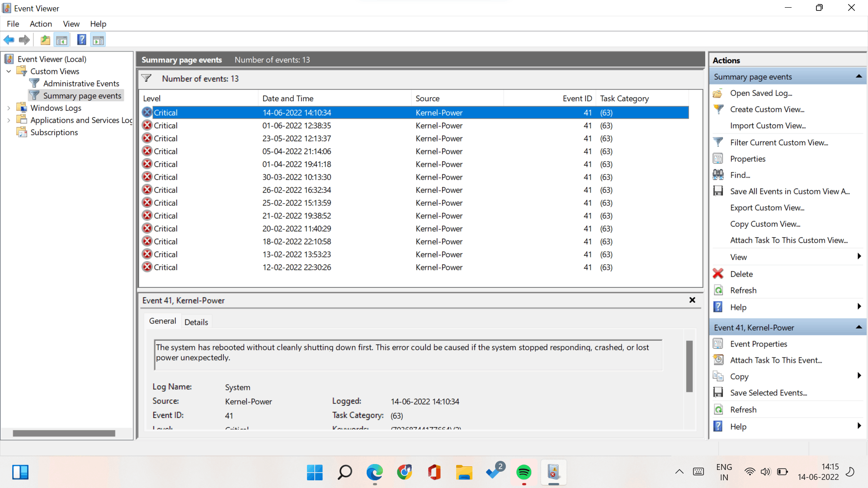Click the Save Selected Events floppy disk icon
868x488 pixels.
[718, 393]
